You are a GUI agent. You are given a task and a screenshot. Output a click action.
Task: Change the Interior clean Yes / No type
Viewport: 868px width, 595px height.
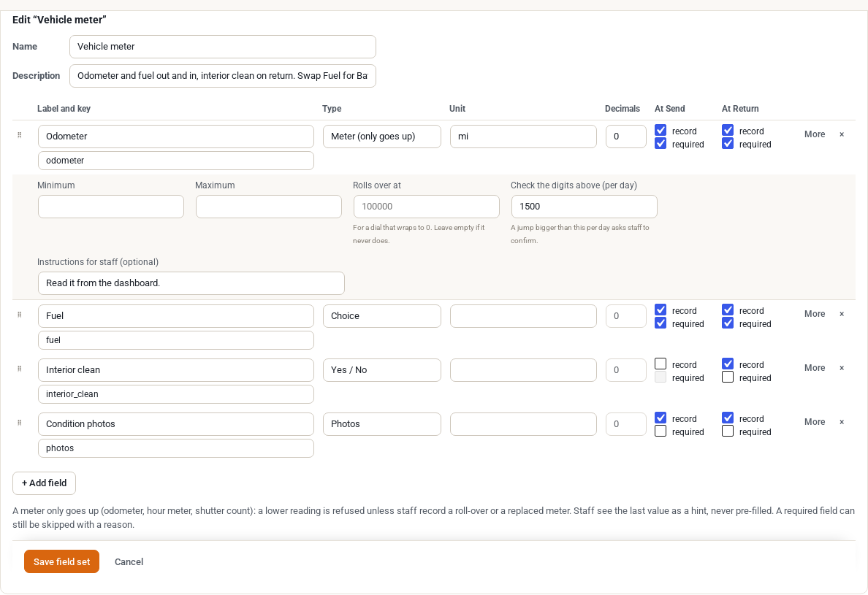(x=382, y=370)
